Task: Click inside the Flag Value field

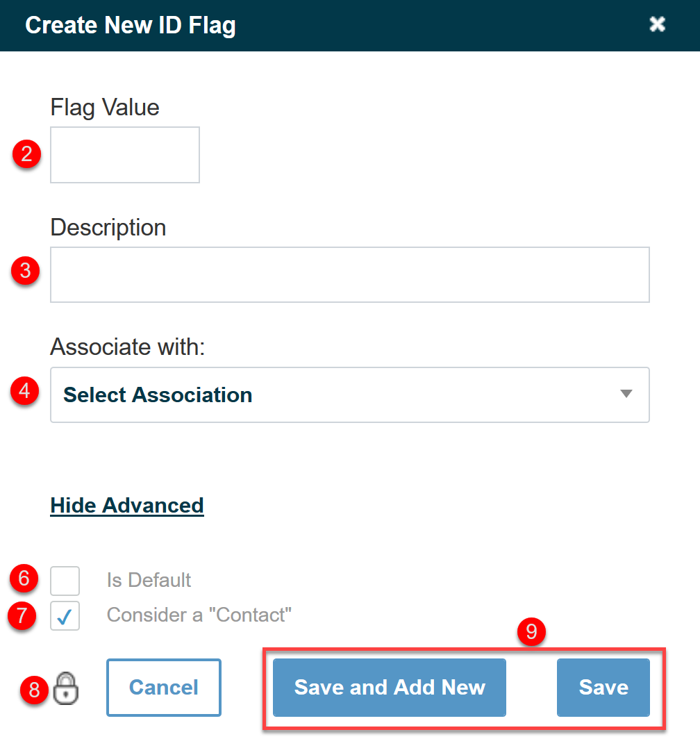Action: pos(124,155)
